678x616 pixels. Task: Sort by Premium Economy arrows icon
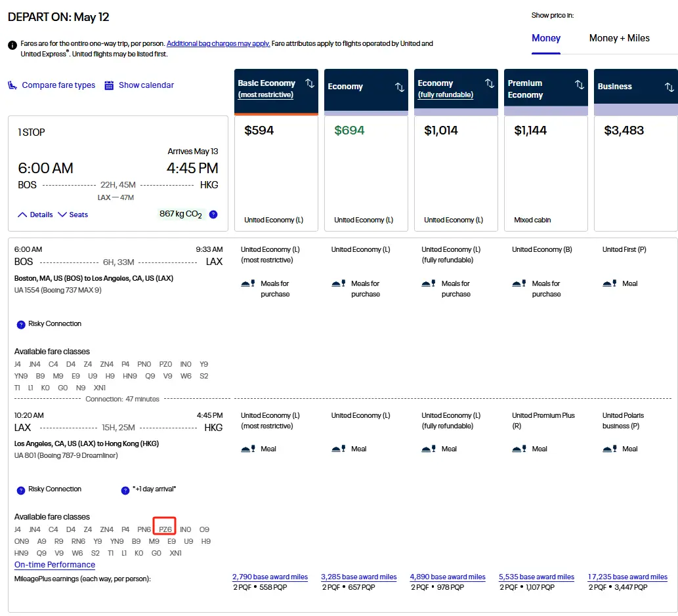click(x=580, y=84)
